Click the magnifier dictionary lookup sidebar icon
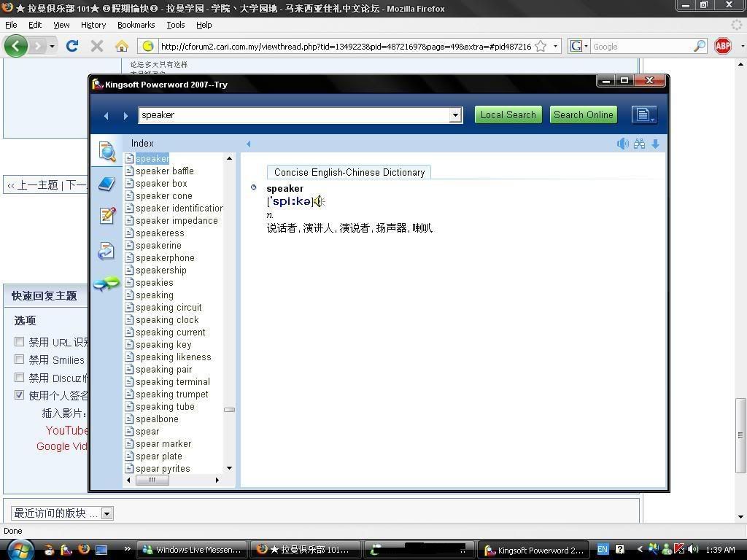Image resolution: width=747 pixels, height=560 pixels. [107, 151]
